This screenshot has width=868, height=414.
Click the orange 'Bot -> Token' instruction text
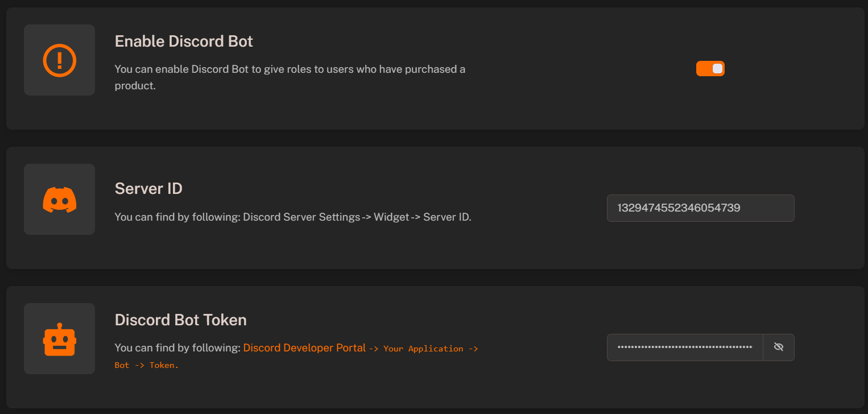point(145,365)
